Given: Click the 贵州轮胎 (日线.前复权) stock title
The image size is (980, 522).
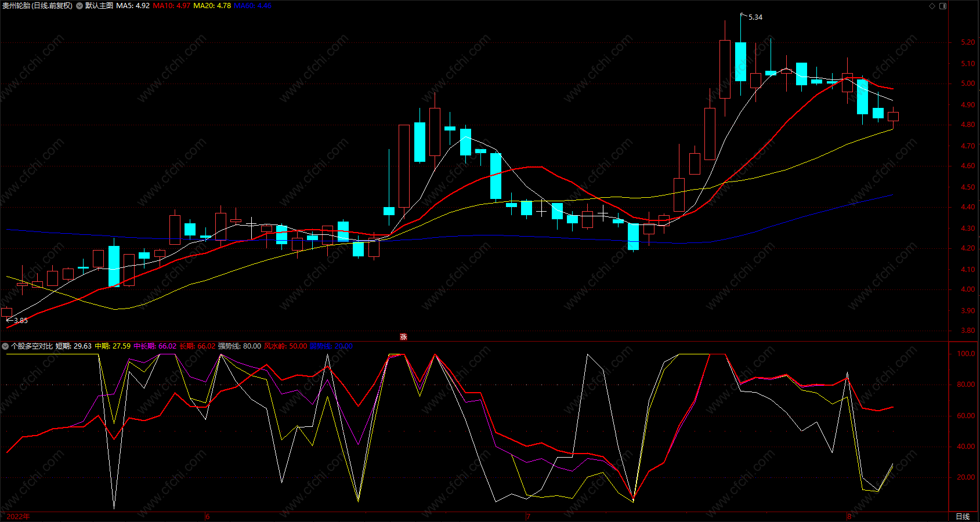Looking at the screenshot, I should pos(38,6).
